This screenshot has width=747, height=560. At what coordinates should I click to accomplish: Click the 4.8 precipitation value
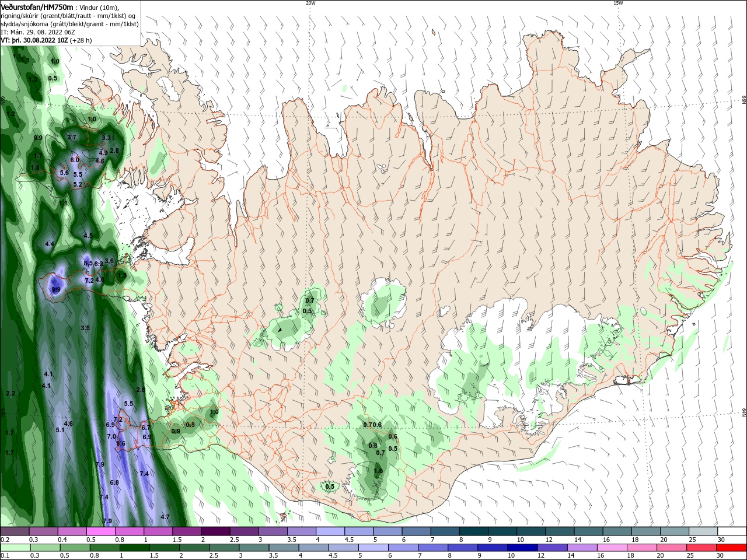click(100, 280)
